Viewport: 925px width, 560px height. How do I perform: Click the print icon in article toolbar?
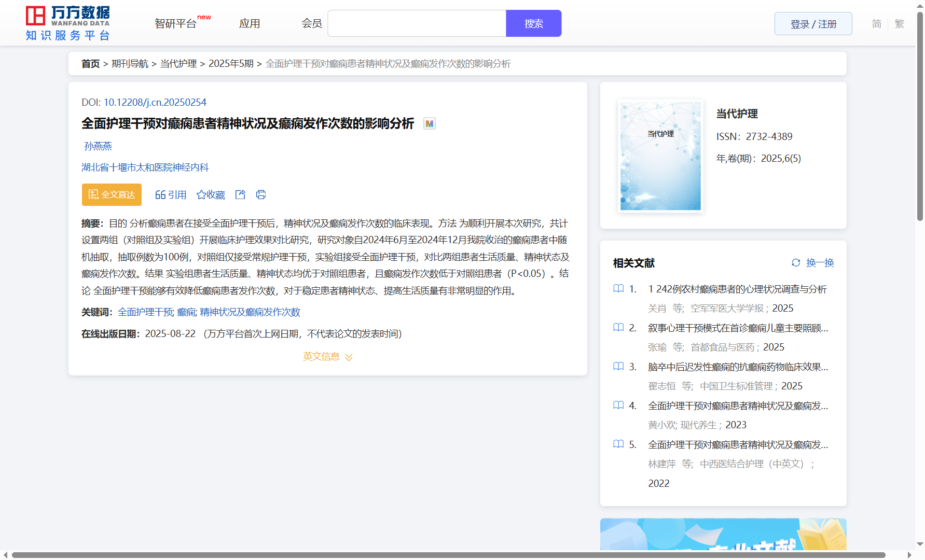pyautogui.click(x=261, y=194)
